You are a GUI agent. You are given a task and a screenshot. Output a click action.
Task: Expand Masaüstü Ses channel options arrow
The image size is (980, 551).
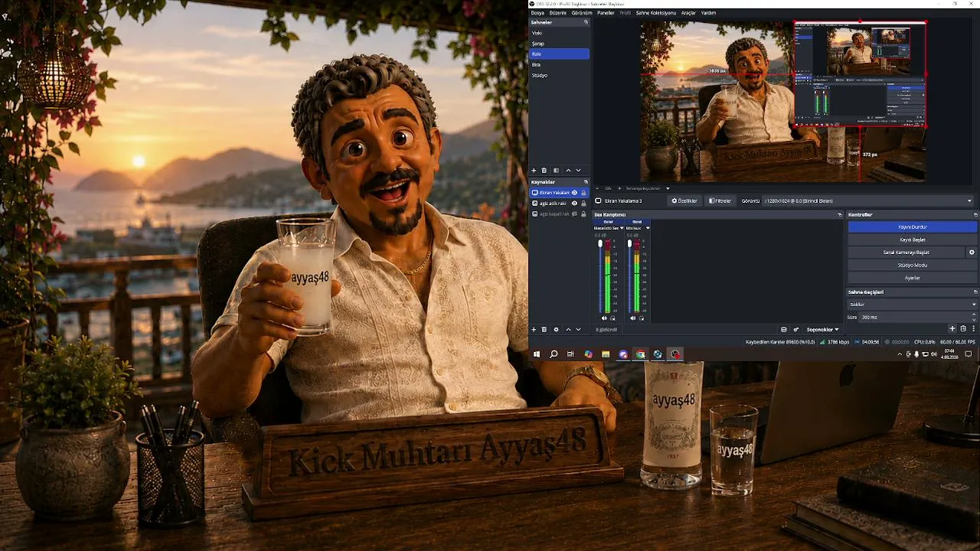pos(622,228)
